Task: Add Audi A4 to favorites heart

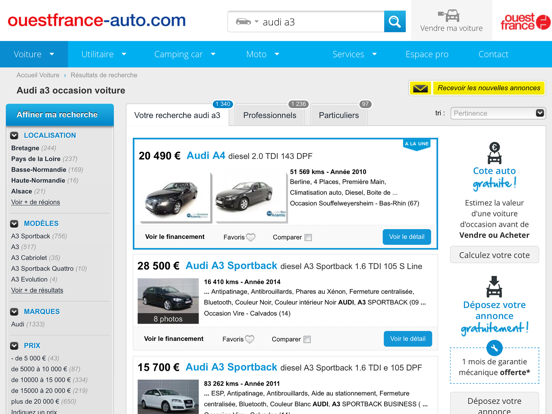Action: tap(251, 237)
